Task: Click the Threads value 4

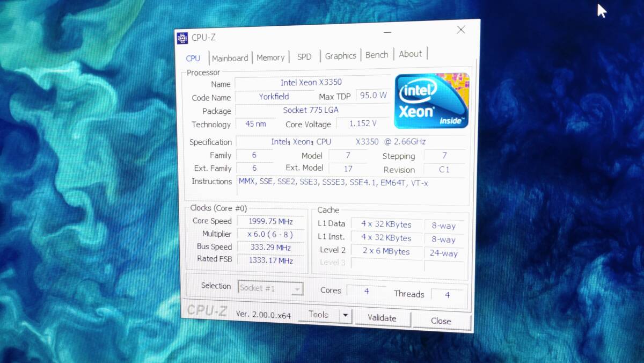Action: coord(447,294)
